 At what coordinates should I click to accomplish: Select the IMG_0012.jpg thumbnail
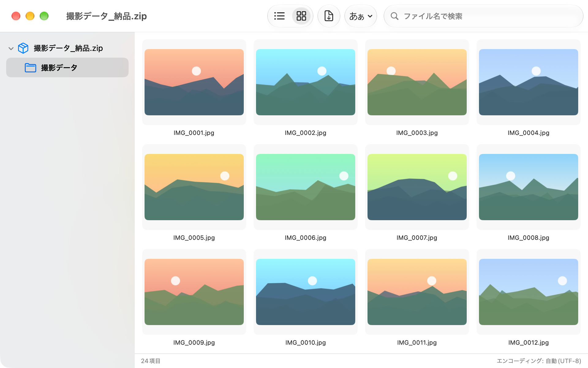[x=529, y=292]
